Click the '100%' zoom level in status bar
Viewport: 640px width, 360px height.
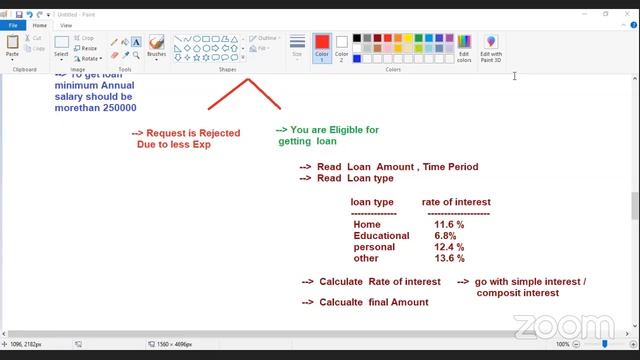pyautogui.click(x=562, y=344)
